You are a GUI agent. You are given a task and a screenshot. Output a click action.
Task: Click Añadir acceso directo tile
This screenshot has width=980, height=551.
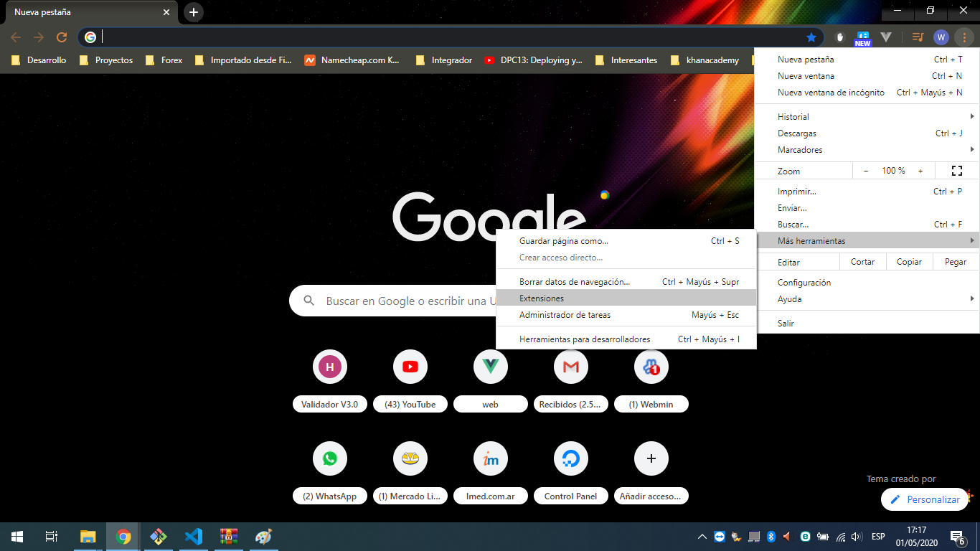pyautogui.click(x=651, y=458)
